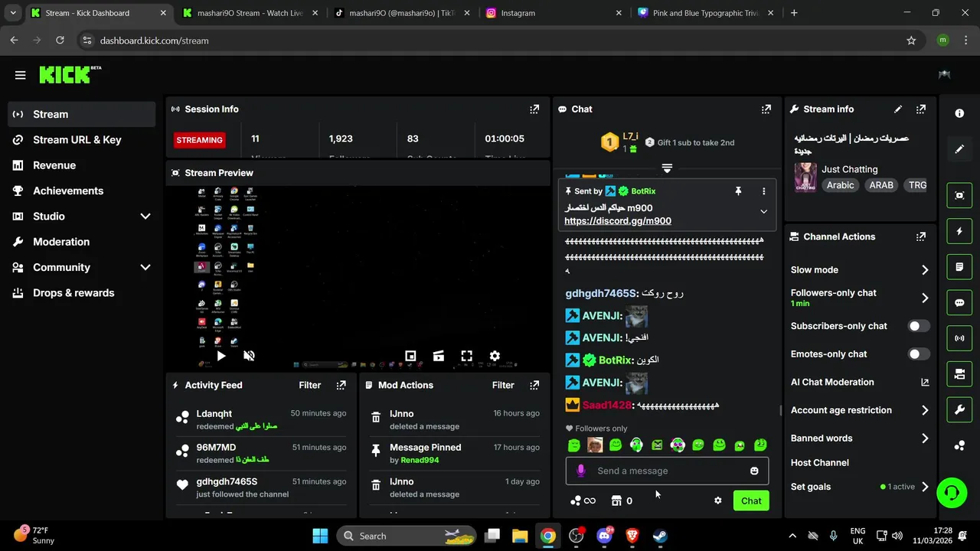Click Host Channel action
The height and width of the screenshot is (551, 980).
(820, 463)
